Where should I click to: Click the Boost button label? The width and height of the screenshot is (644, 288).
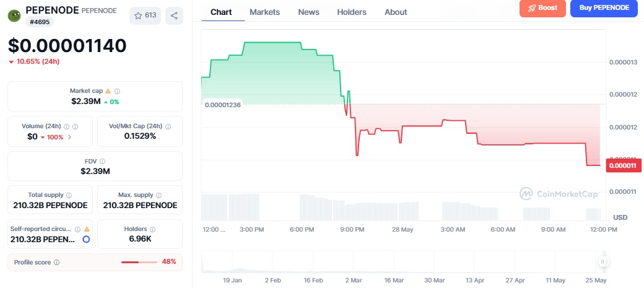[548, 8]
